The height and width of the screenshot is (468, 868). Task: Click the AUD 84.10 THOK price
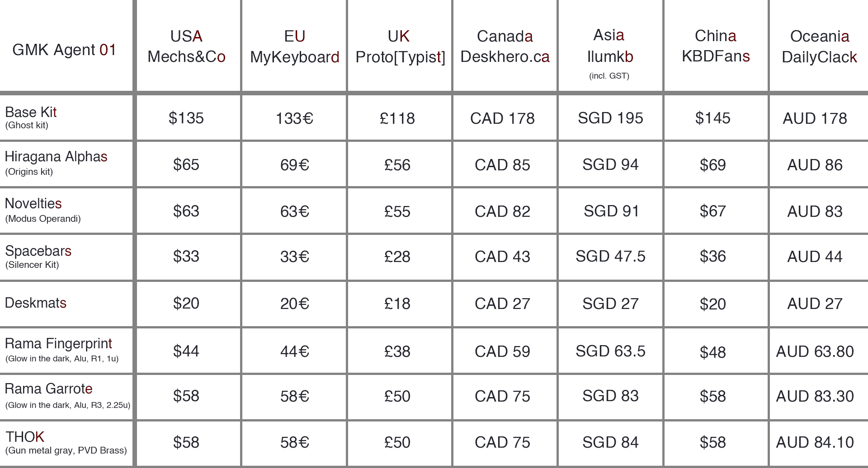click(x=815, y=442)
